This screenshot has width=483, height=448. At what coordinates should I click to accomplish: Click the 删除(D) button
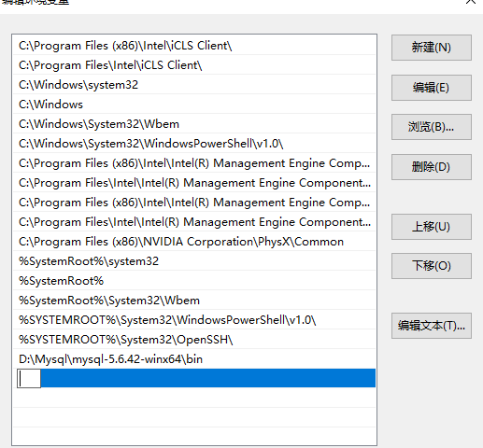pyautogui.click(x=432, y=167)
